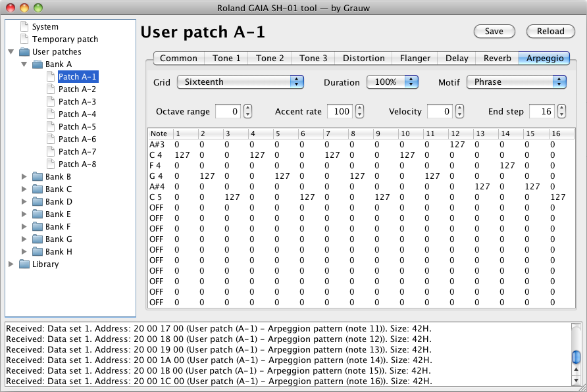Screen dimensions: 587x392
Task: Expand the Bank F tree node
Action: click(24, 227)
